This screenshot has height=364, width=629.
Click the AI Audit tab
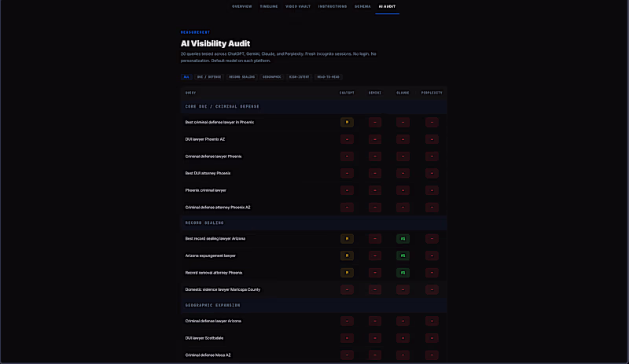tap(387, 6)
